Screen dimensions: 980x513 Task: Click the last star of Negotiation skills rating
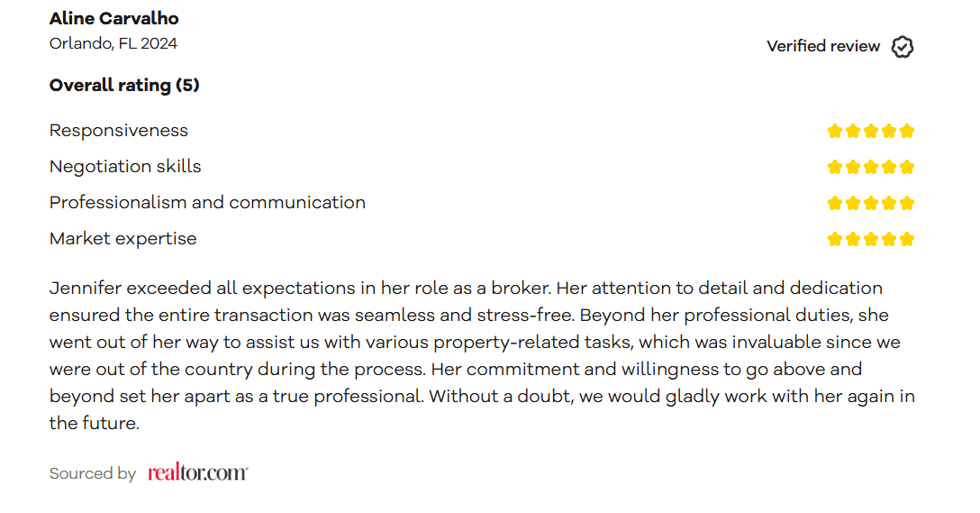click(907, 168)
